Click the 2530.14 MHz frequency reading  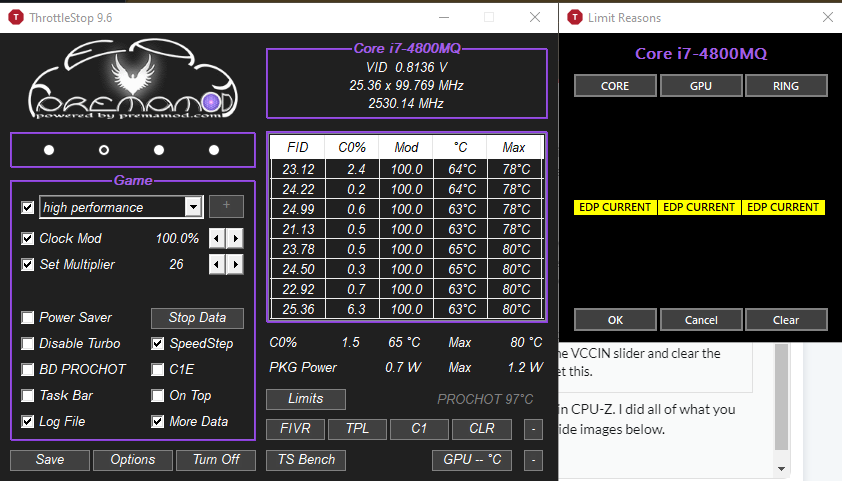[406, 103]
